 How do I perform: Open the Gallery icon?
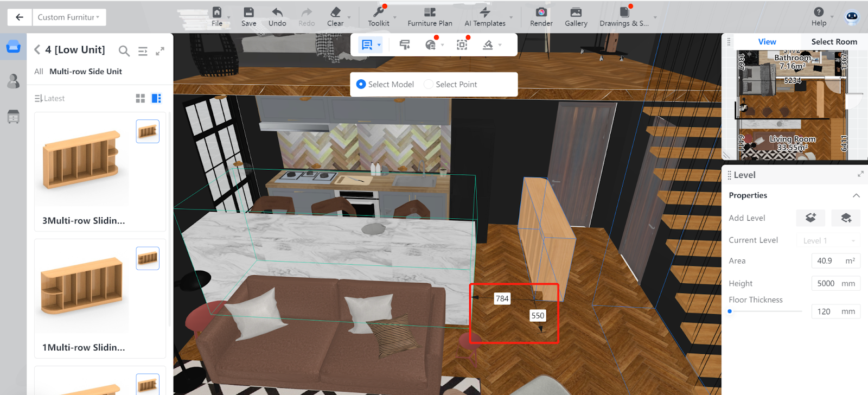click(x=576, y=13)
